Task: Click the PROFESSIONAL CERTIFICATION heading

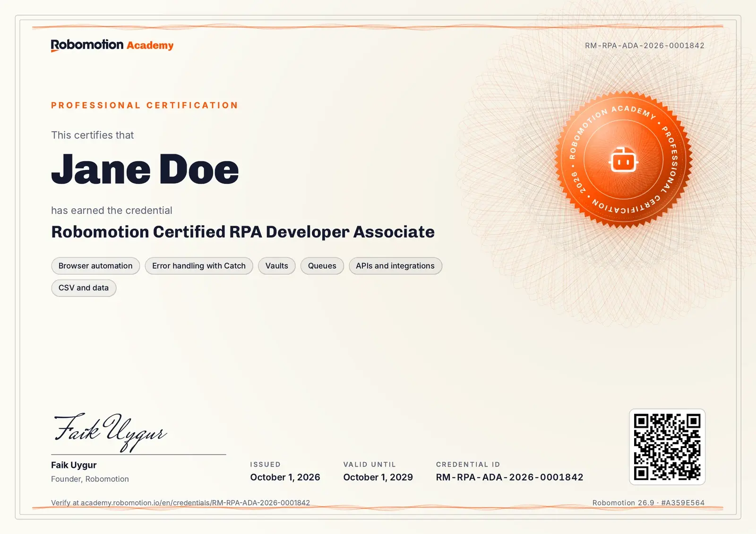Action: (x=145, y=105)
